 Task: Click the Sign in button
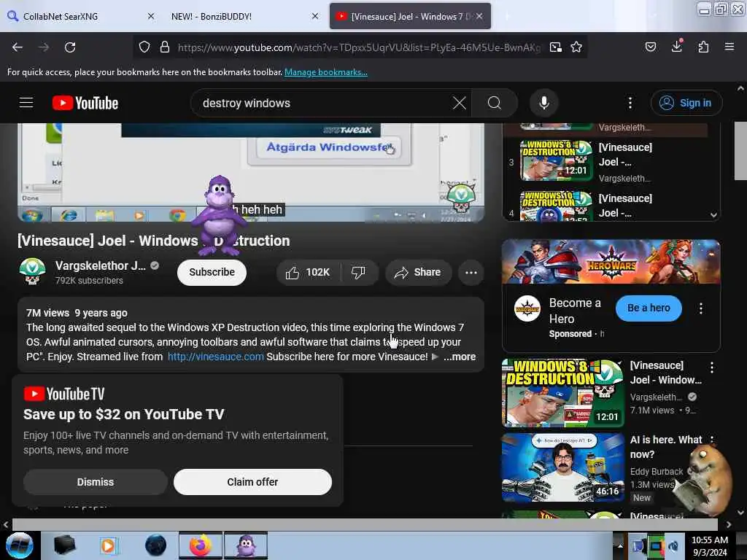tap(686, 103)
